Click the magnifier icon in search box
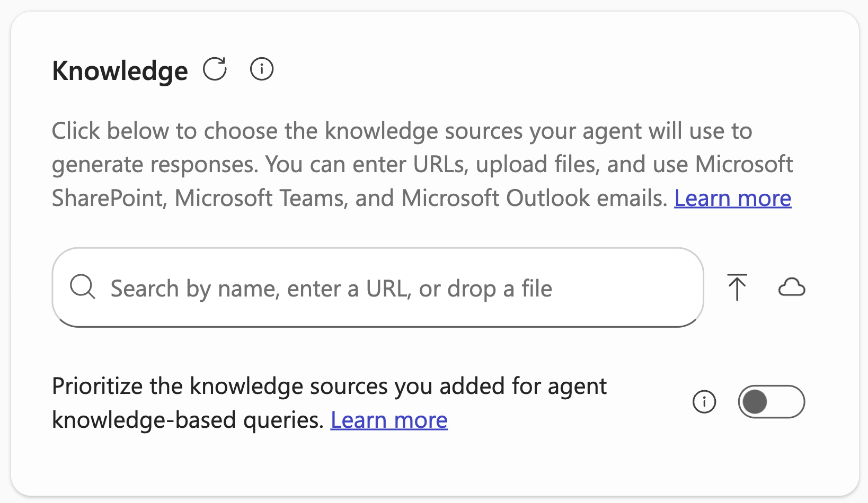The width and height of the screenshot is (868, 503). coord(83,288)
